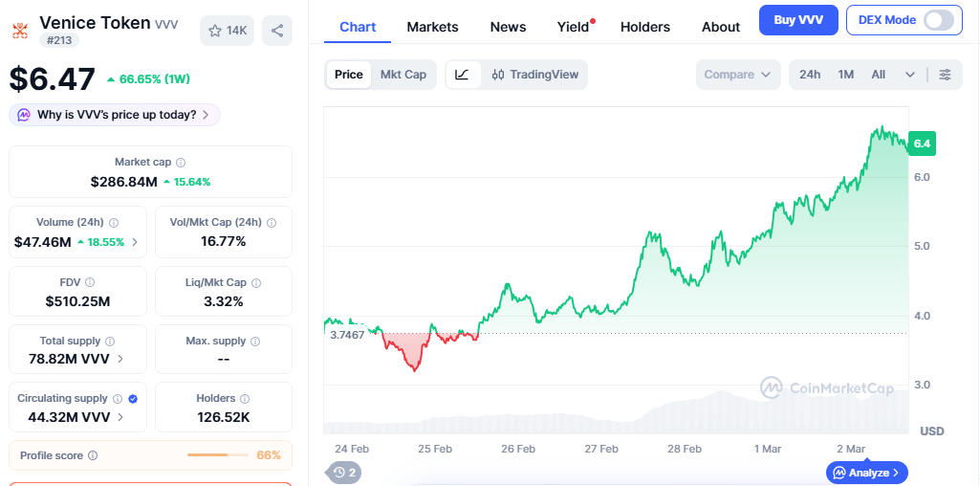This screenshot has width=980, height=486.
Task: Select Mkt Cap chart view
Action: coord(403,75)
